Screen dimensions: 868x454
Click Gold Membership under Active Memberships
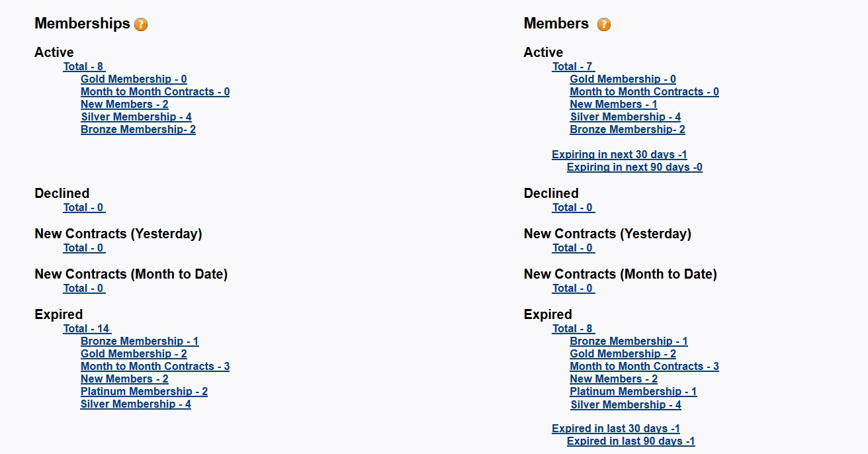133,79
